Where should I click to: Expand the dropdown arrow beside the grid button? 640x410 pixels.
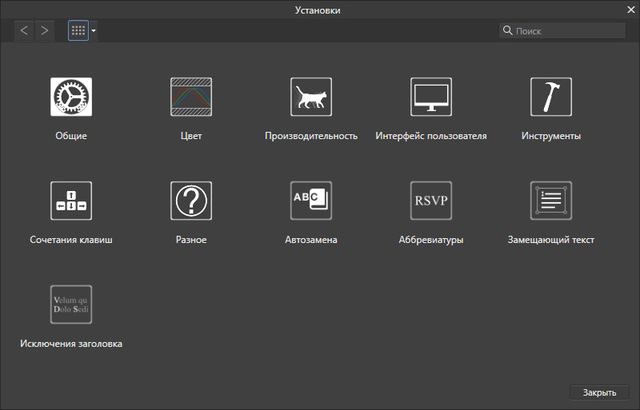point(94,31)
